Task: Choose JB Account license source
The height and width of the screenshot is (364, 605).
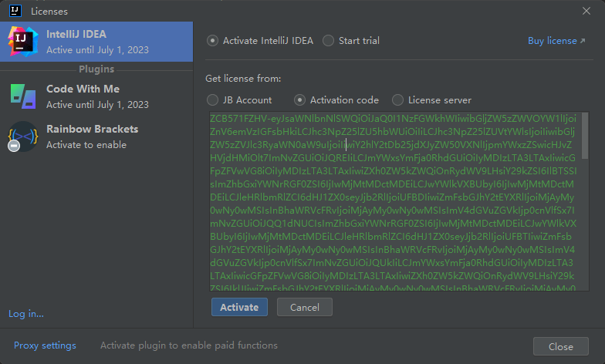Action: click(213, 99)
